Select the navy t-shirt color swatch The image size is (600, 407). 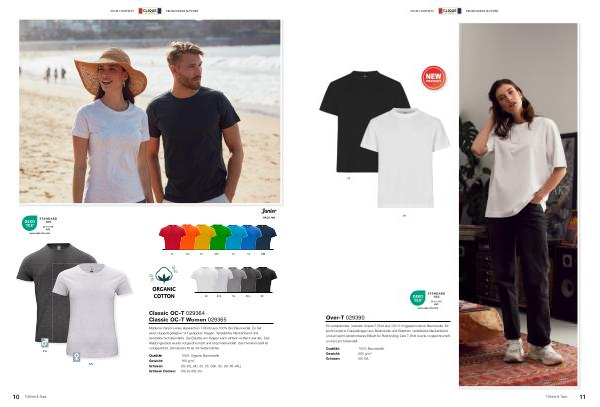[x=266, y=237]
